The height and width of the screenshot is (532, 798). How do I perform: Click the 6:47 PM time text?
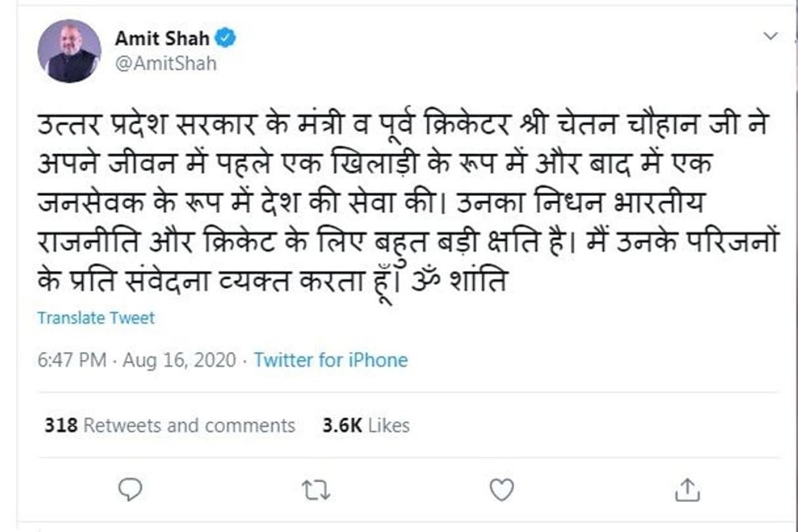tap(72, 360)
